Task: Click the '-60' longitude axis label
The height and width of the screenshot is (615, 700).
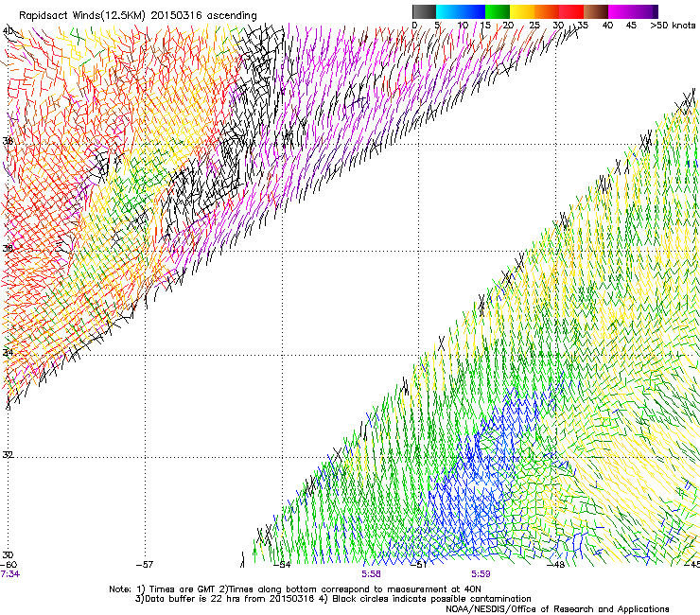Action: click(9, 565)
